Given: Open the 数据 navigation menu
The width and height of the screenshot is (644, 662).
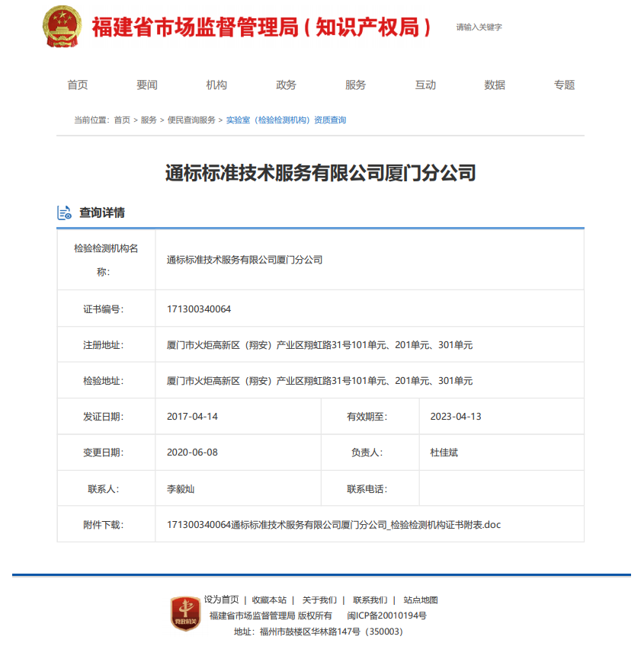Looking at the screenshot, I should coord(495,85).
